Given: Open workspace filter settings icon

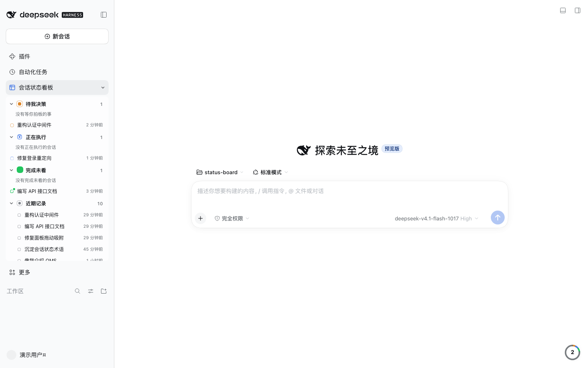Looking at the screenshot, I should point(91,291).
